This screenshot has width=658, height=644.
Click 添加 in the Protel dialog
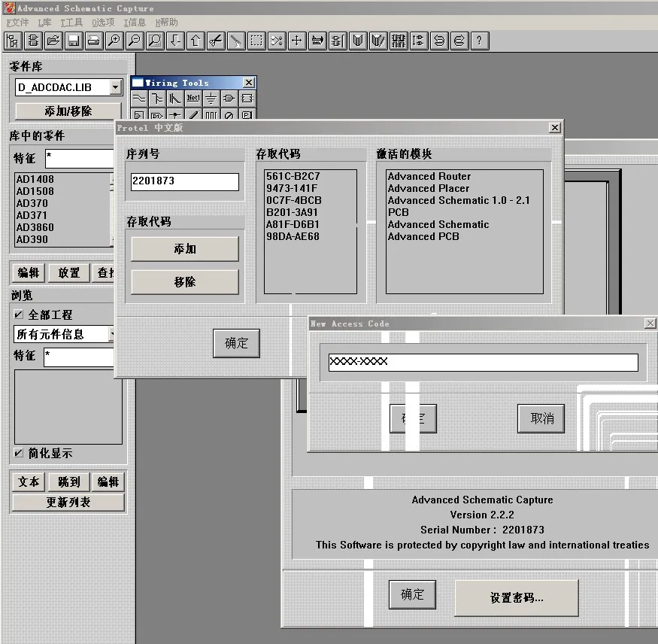[185, 249]
